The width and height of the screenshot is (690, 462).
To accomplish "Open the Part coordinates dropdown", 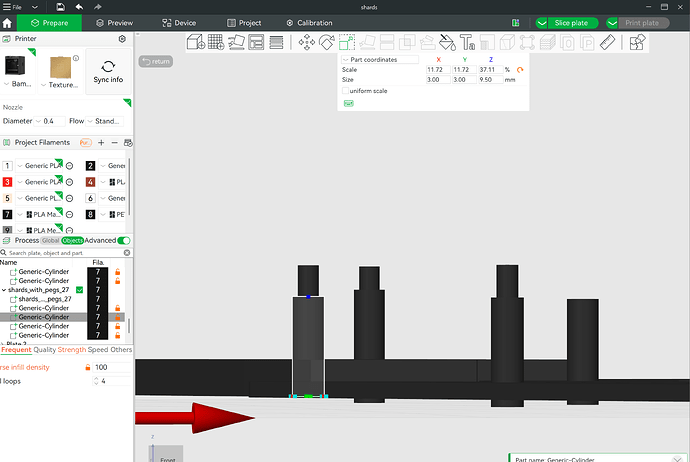I will click(380, 59).
